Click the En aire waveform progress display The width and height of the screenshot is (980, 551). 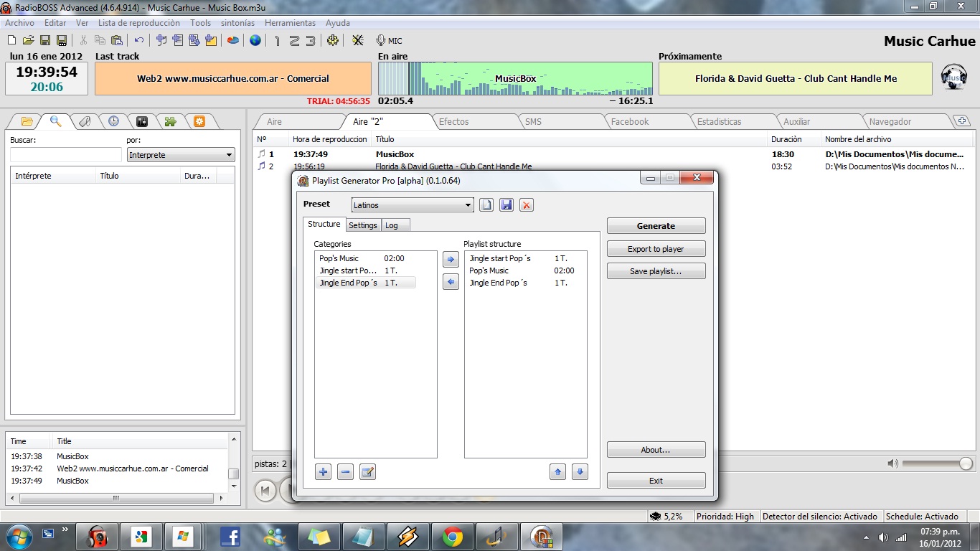(x=515, y=79)
